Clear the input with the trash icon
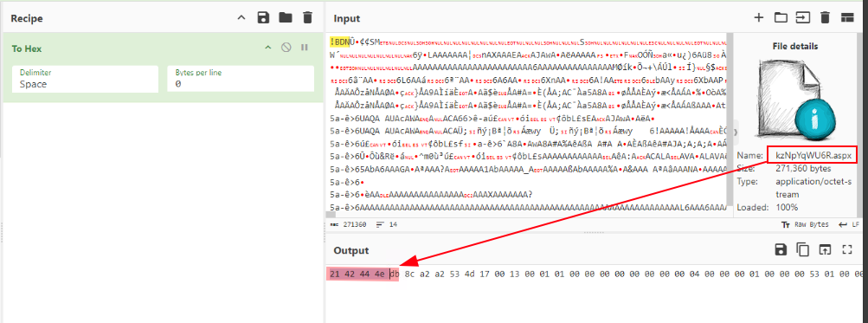This screenshot has width=868, height=323. point(825,17)
